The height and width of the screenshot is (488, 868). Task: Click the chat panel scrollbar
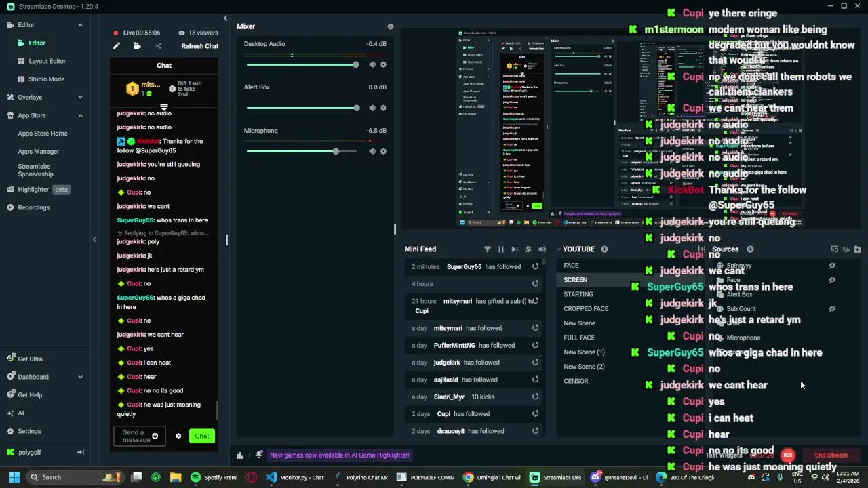click(x=217, y=410)
